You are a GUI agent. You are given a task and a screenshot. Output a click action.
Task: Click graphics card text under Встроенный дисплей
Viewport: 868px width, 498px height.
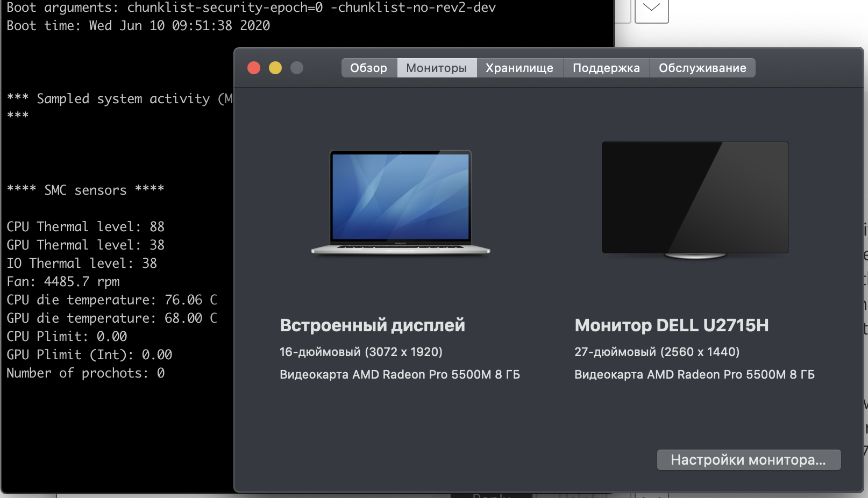pyautogui.click(x=400, y=374)
